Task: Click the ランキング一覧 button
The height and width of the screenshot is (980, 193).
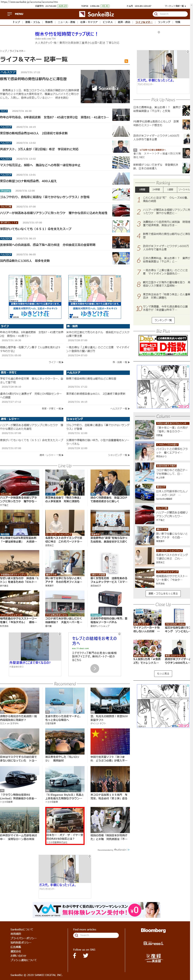Action: [163, 320]
